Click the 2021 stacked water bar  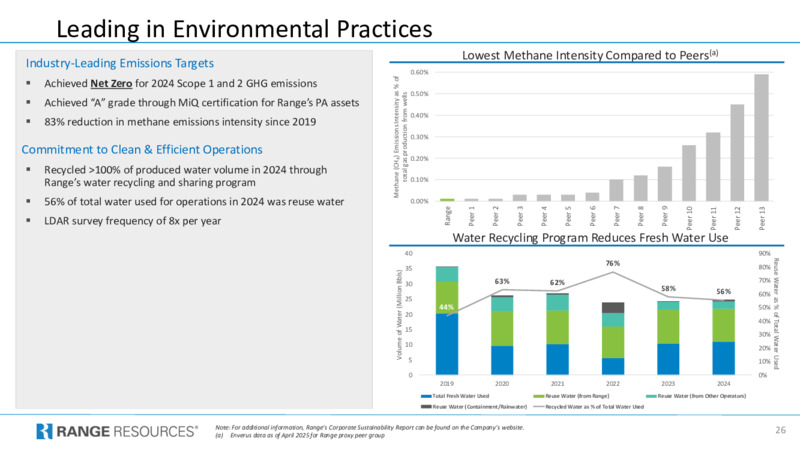pos(557,334)
